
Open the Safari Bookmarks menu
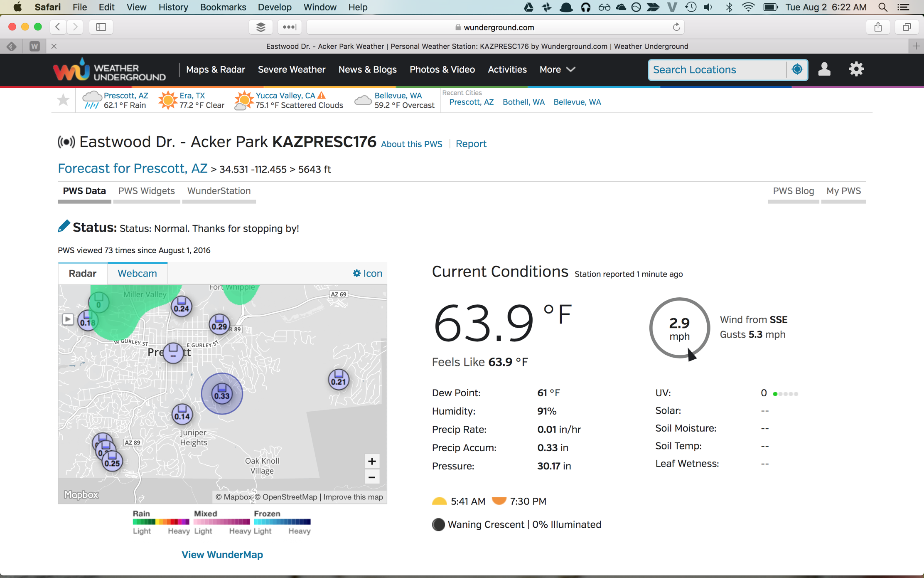click(223, 7)
